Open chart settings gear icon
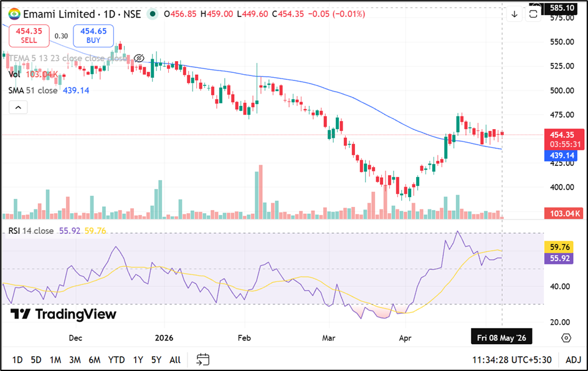 coord(566,338)
